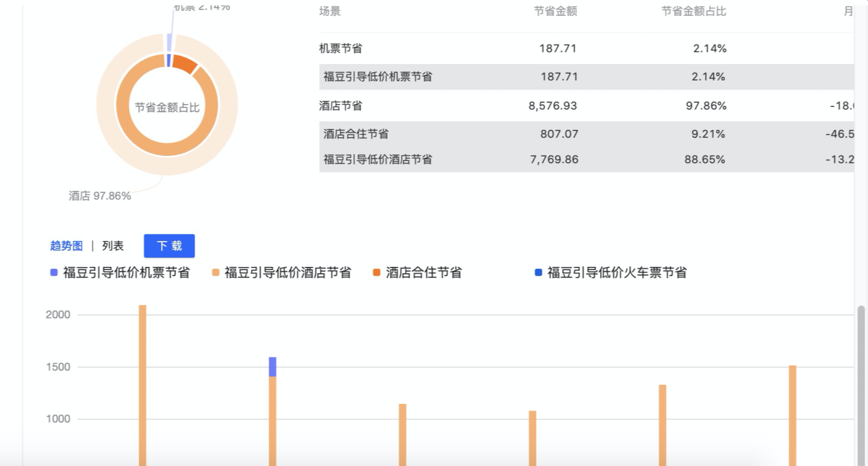Toggle the 酒店合住节省 legend item
The width and height of the screenshot is (868, 466).
click(418, 273)
